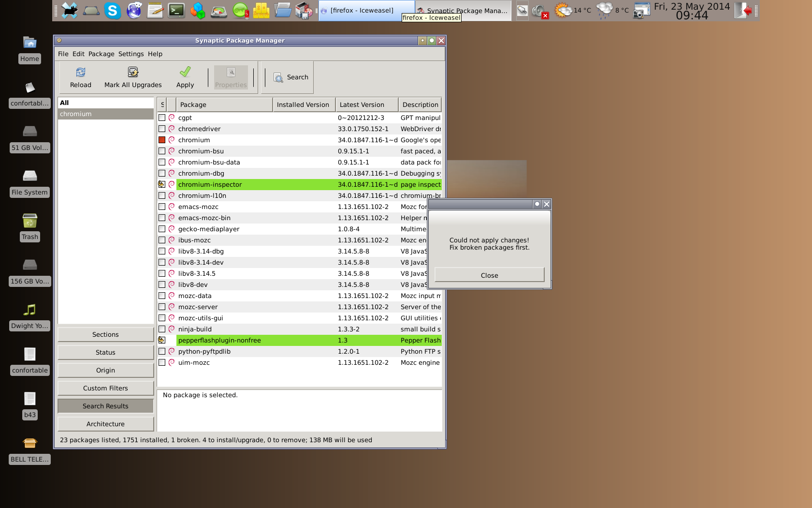The image size is (812, 508).
Task: Click the Search magnifier toolbar icon
Action: click(x=278, y=77)
